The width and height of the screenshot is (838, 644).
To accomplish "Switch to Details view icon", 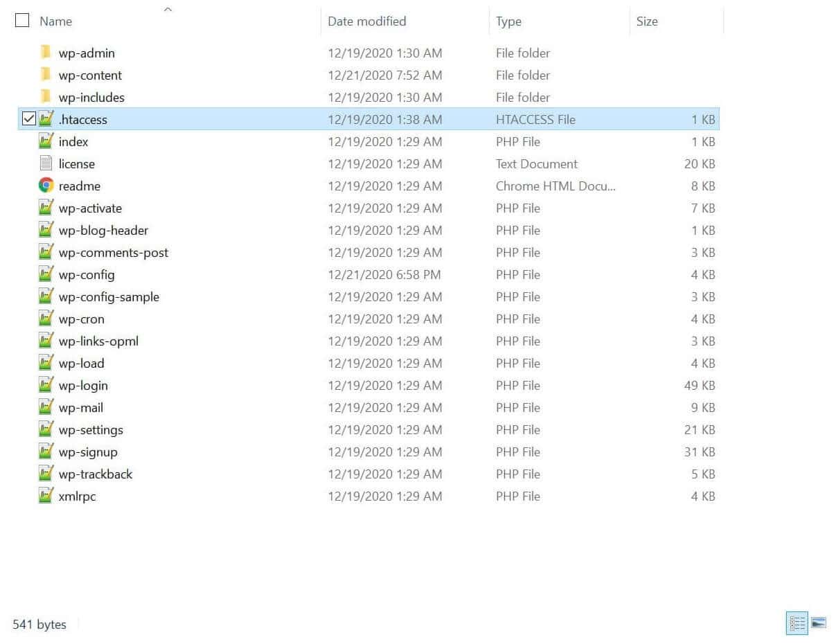I will pyautogui.click(x=797, y=623).
